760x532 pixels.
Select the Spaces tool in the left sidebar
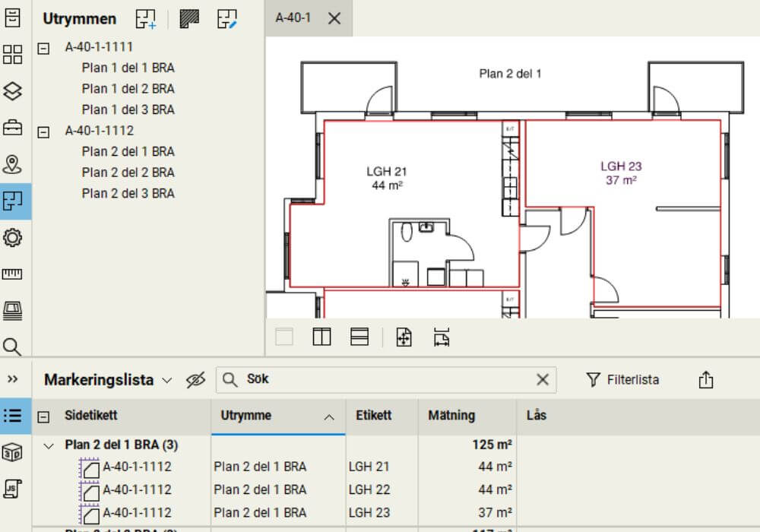click(13, 201)
